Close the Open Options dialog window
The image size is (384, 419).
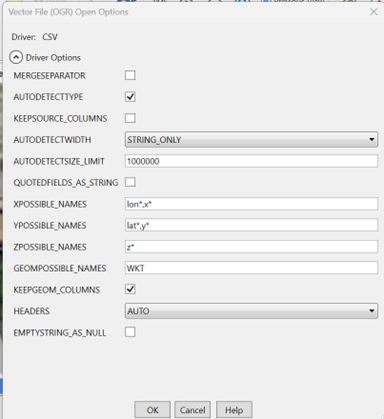click(x=373, y=12)
